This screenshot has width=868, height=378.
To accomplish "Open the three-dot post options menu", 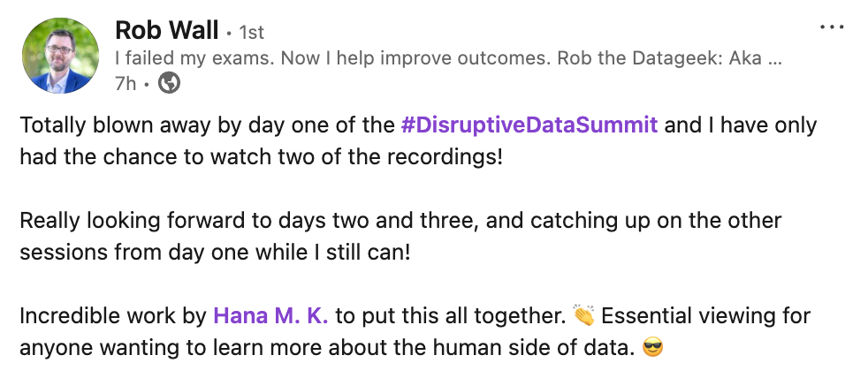I will (832, 26).
